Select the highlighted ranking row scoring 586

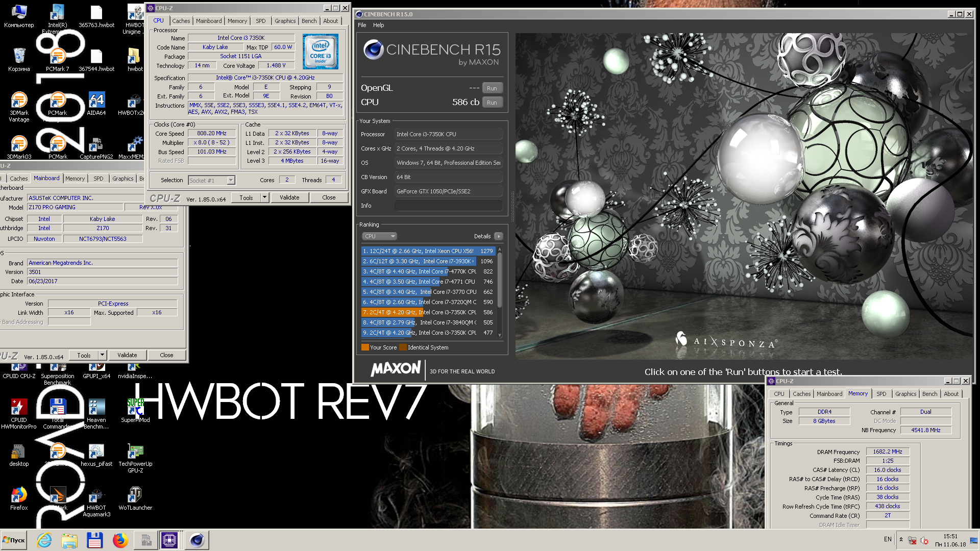(x=428, y=312)
